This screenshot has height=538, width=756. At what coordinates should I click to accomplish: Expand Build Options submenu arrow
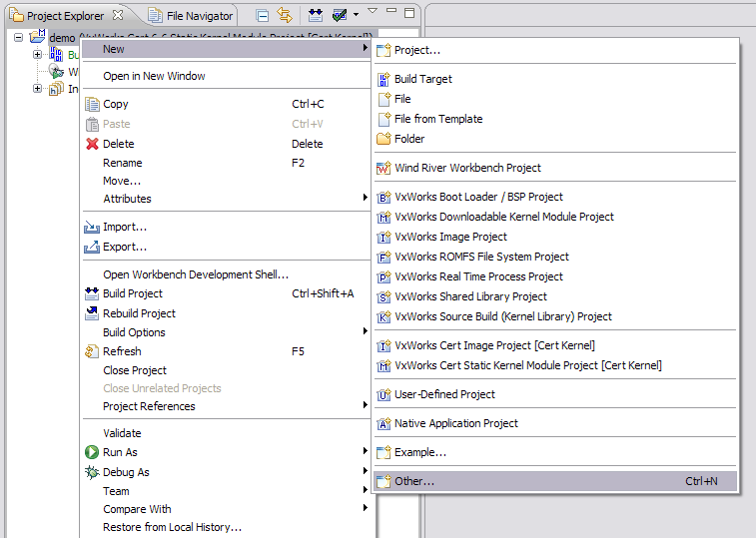point(365,331)
